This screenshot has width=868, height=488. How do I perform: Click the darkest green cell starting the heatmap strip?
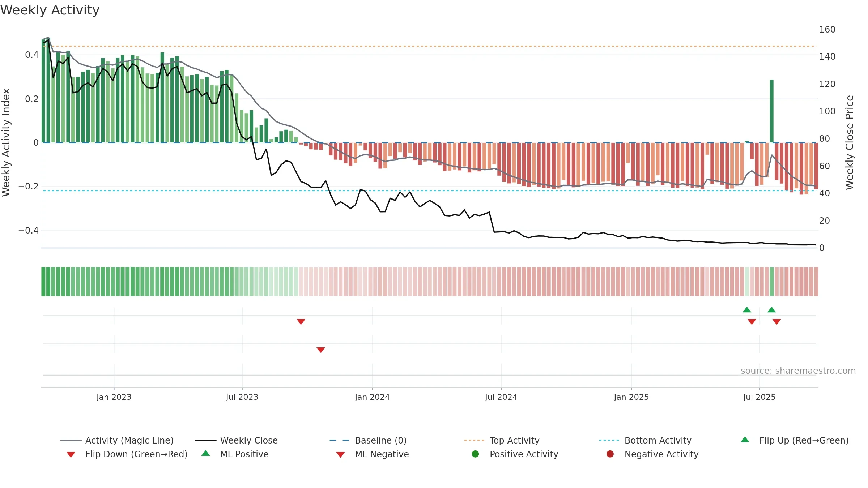point(43,282)
